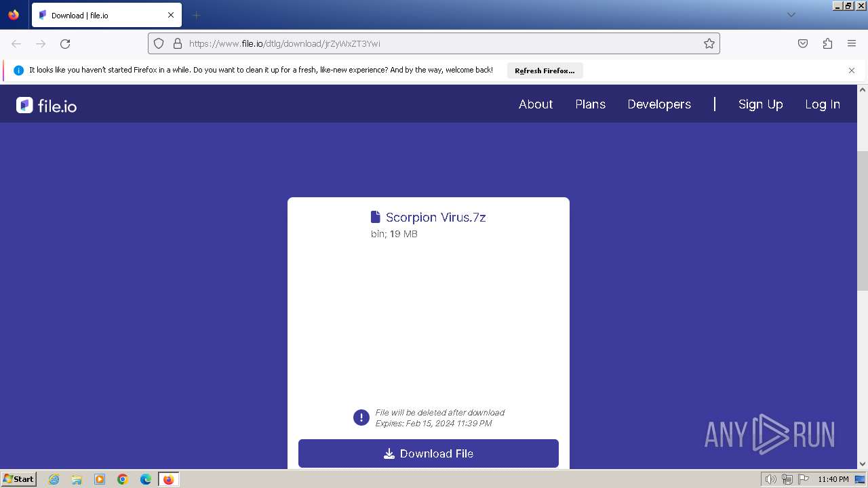Open Windows Explorer folder from taskbar
Image resolution: width=868 pixels, height=488 pixels.
[77, 479]
